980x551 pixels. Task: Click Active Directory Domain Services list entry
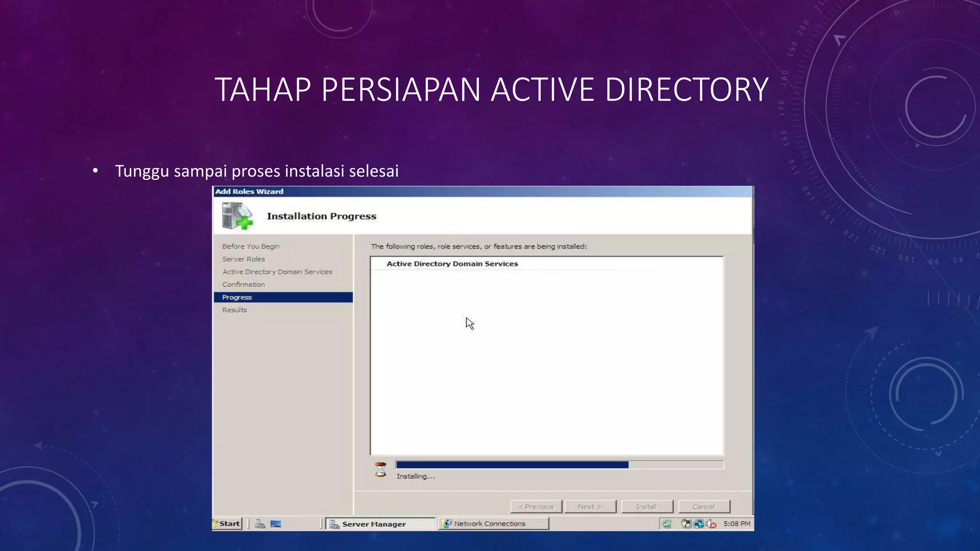click(x=452, y=264)
